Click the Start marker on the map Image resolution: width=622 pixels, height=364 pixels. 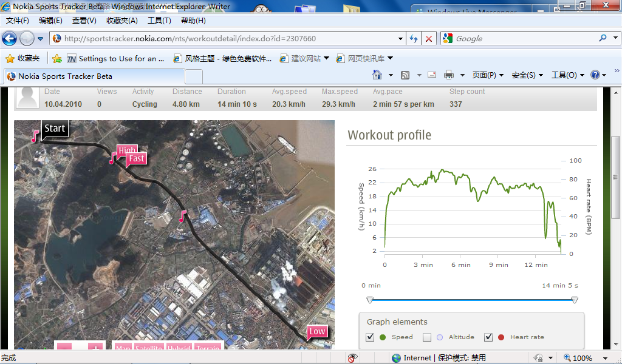[x=55, y=129]
